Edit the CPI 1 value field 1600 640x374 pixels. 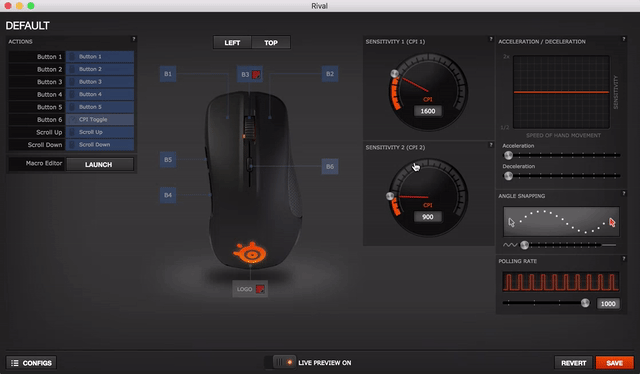(428, 111)
